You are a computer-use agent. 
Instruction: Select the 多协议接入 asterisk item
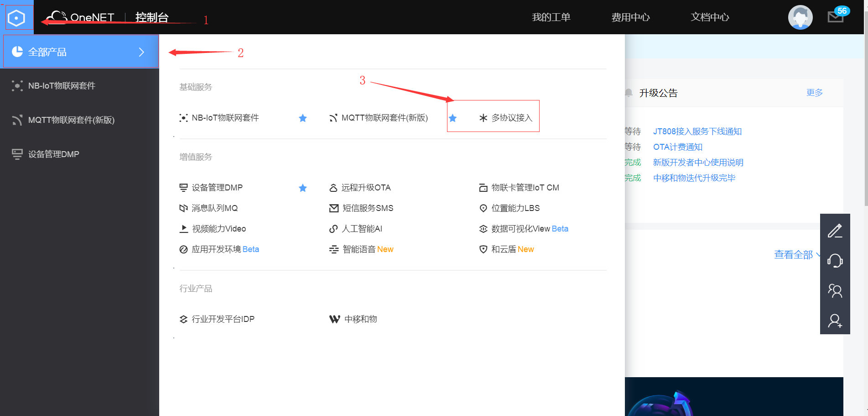pyautogui.click(x=505, y=118)
